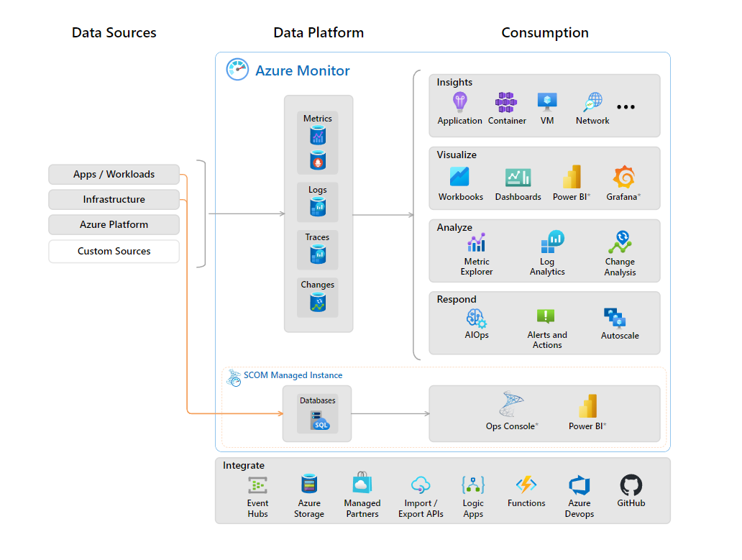Image resolution: width=742 pixels, height=560 pixels.
Task: Click the Azure Platform box
Action: point(114,224)
